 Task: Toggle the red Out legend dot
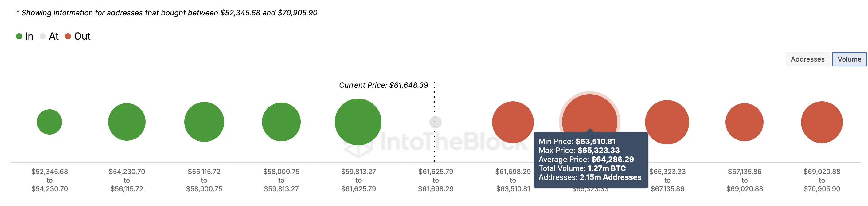pyautogui.click(x=68, y=36)
